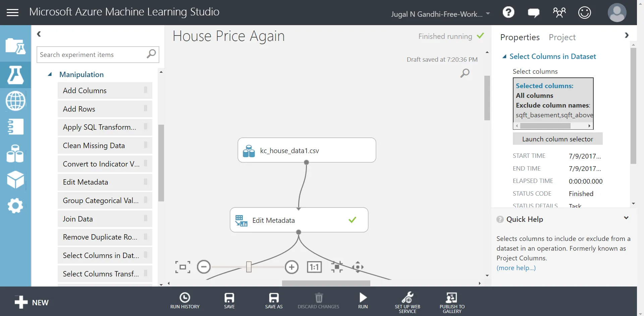Screen dimensions: 644x316
Task: Collapse Select Columns in Dataset properties section
Action: (504, 57)
